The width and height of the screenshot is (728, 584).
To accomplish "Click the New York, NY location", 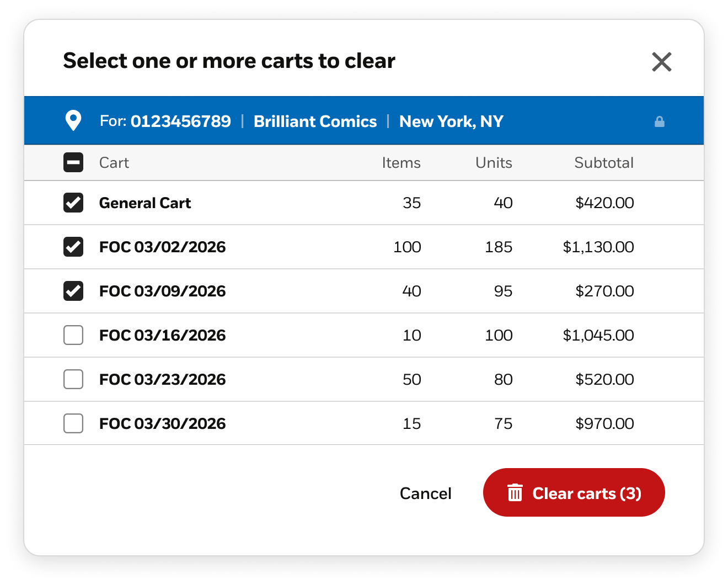I will (x=451, y=121).
